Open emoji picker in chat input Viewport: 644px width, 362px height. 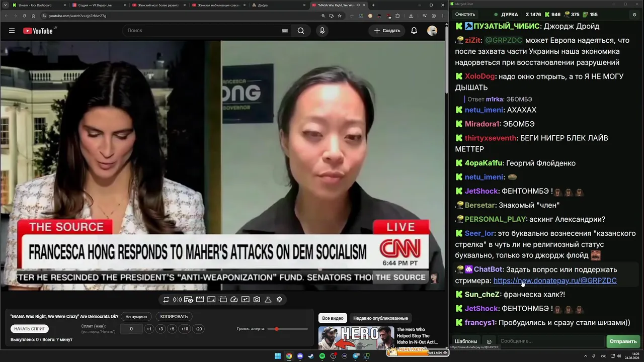(489, 341)
